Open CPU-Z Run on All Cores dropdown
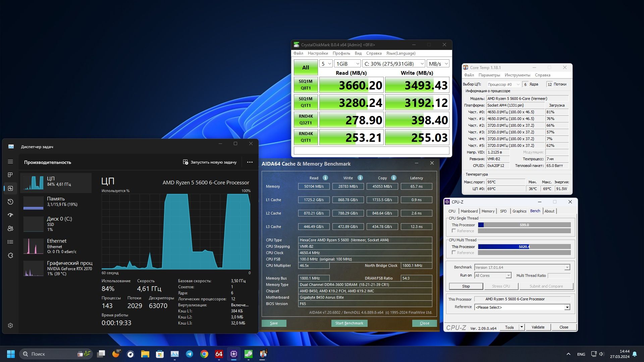644x362 pixels. (x=493, y=276)
